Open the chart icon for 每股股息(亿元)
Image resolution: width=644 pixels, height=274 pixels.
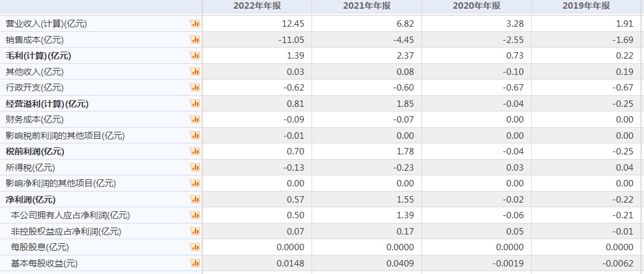coord(195,247)
